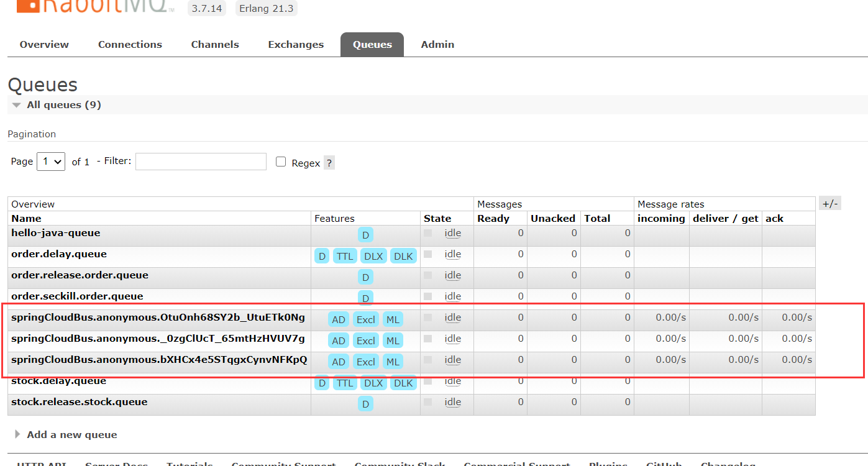Click ML badge on springCloudBus OtuOnh68SY2b queue
Viewport: 868px width, 466px height.
393,319
